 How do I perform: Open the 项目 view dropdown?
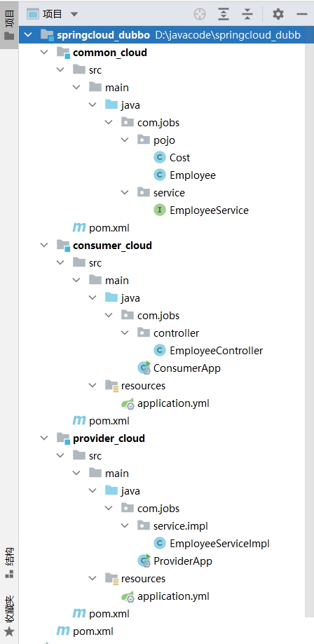[x=52, y=14]
